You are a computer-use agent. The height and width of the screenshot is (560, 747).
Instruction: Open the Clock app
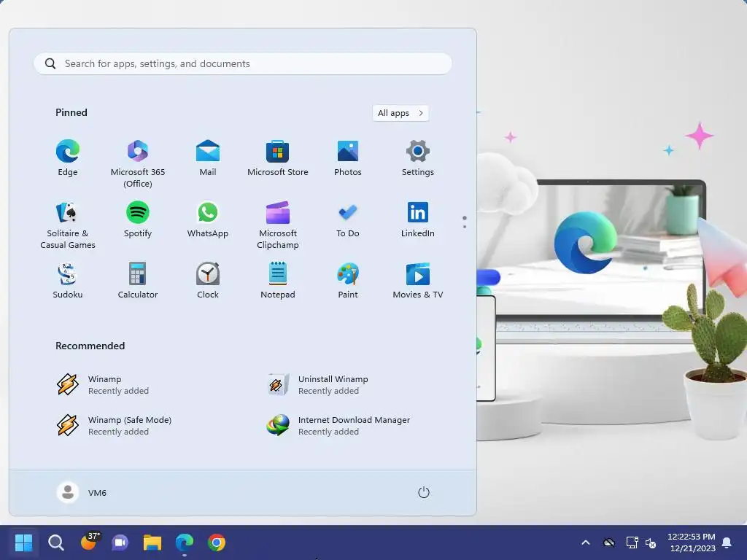208,281
